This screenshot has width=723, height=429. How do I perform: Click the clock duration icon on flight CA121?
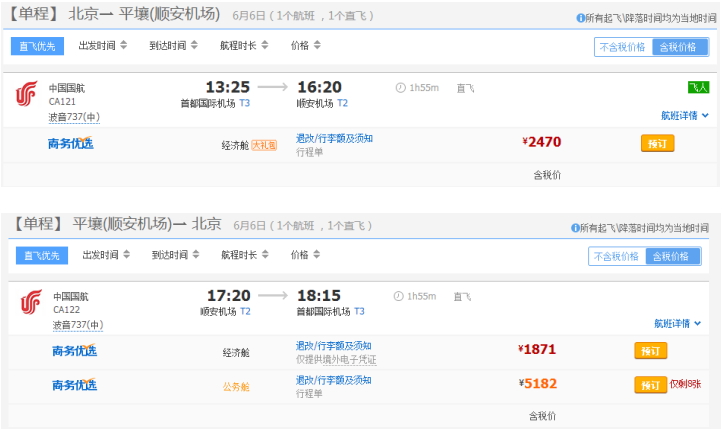pos(401,88)
